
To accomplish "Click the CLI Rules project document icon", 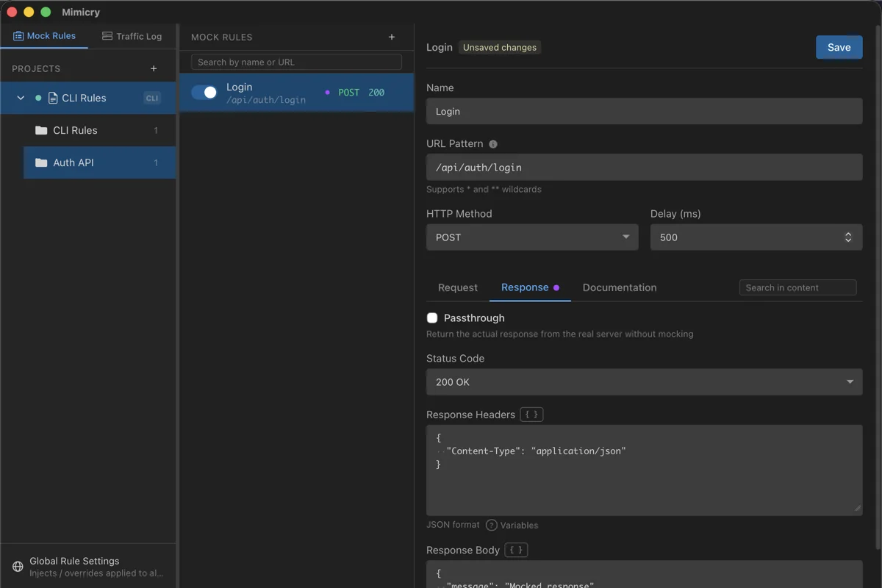I will (53, 98).
